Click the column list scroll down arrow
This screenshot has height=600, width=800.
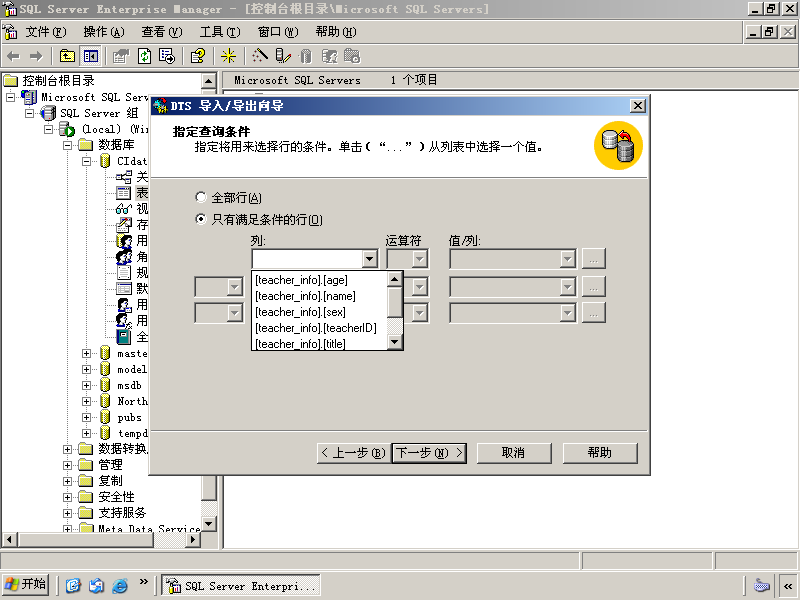tap(394, 342)
